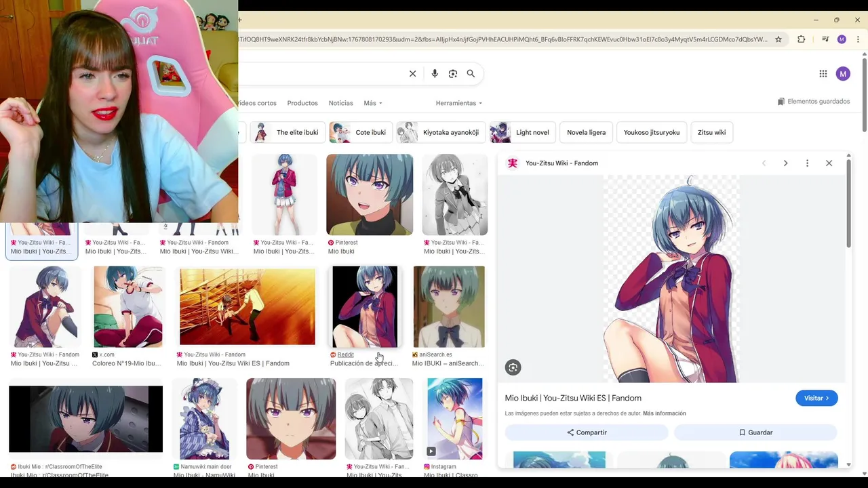Image resolution: width=868 pixels, height=488 pixels.
Task: Bookmark this page with star icon
Action: [x=778, y=39]
